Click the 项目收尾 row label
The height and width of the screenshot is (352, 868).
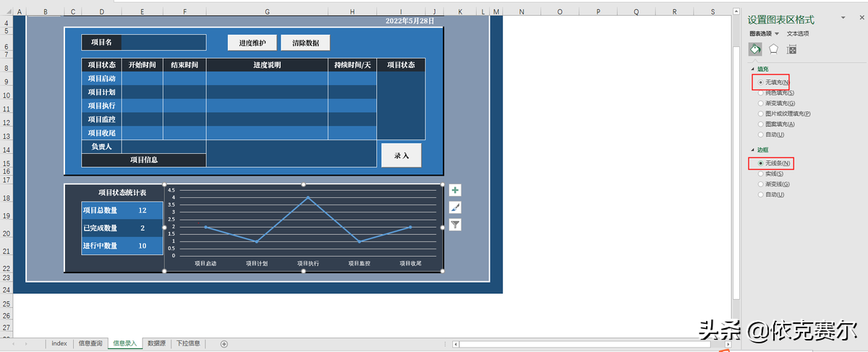coord(101,133)
